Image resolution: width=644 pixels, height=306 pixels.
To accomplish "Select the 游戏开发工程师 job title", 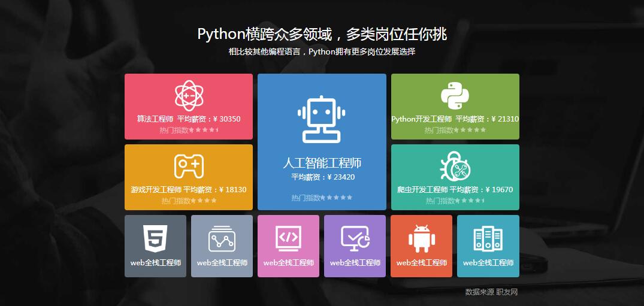I will pyautogui.click(x=156, y=190).
